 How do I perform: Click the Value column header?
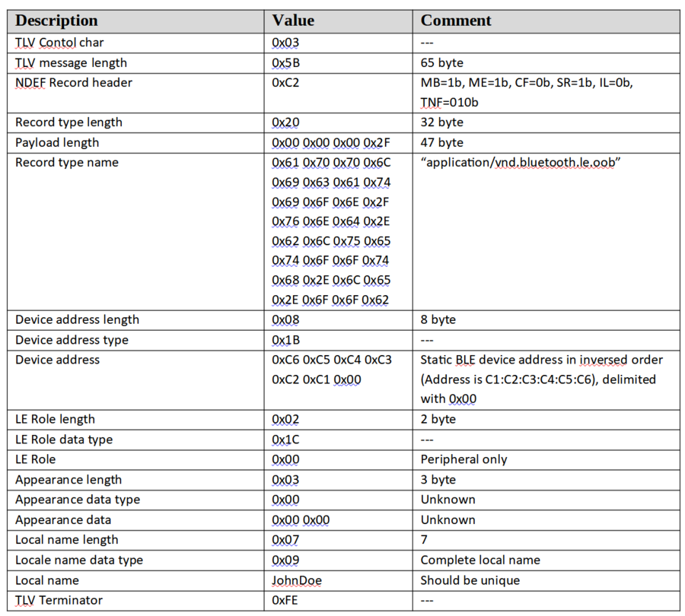[293, 21]
